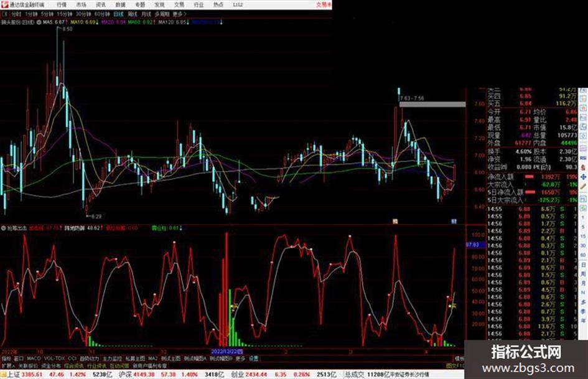Open the 热点 menu

pos(218,5)
